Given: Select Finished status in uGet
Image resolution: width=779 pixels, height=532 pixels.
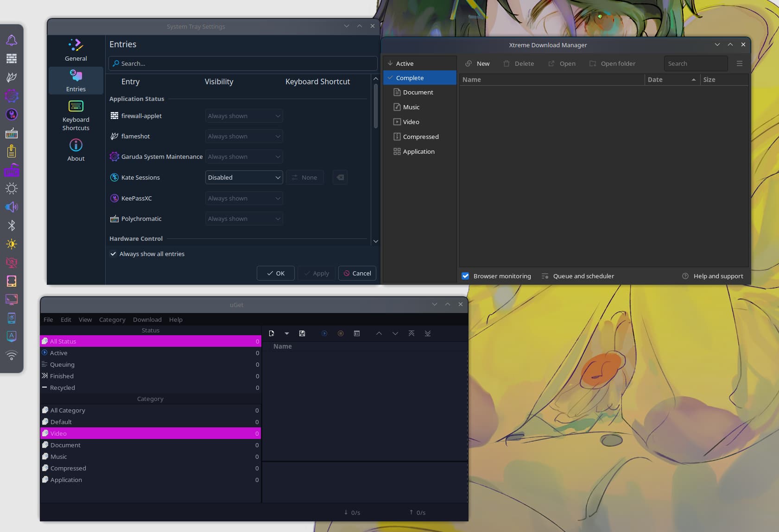Looking at the screenshot, I should pyautogui.click(x=151, y=376).
